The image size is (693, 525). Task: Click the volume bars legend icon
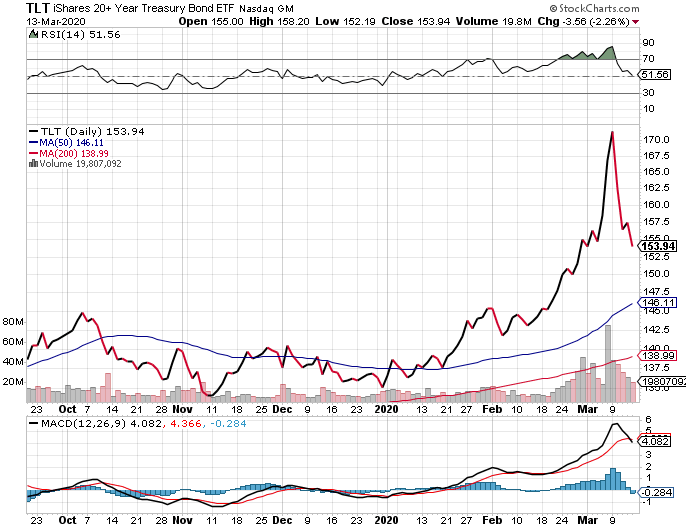point(33,164)
